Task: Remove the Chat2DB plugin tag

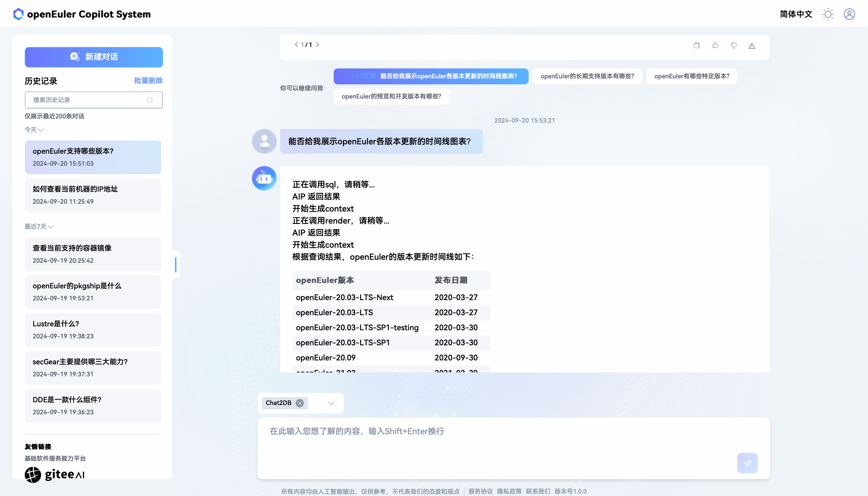Action: coord(300,403)
